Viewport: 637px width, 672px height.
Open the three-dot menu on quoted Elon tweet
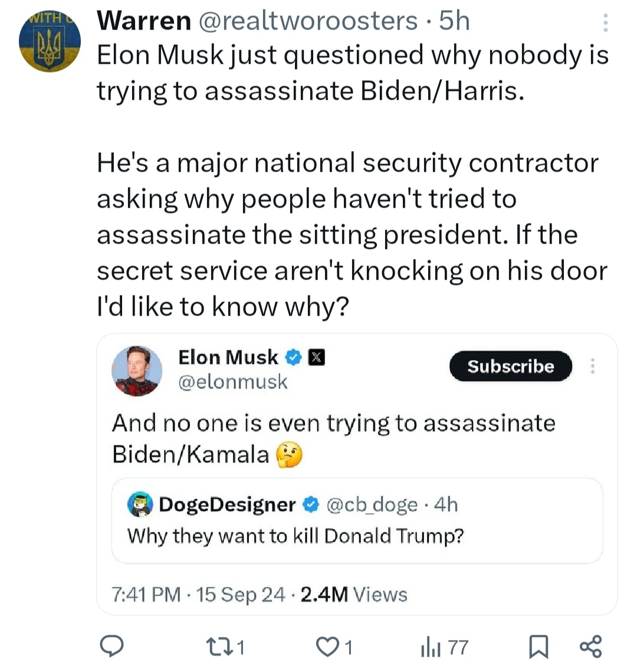(x=593, y=366)
